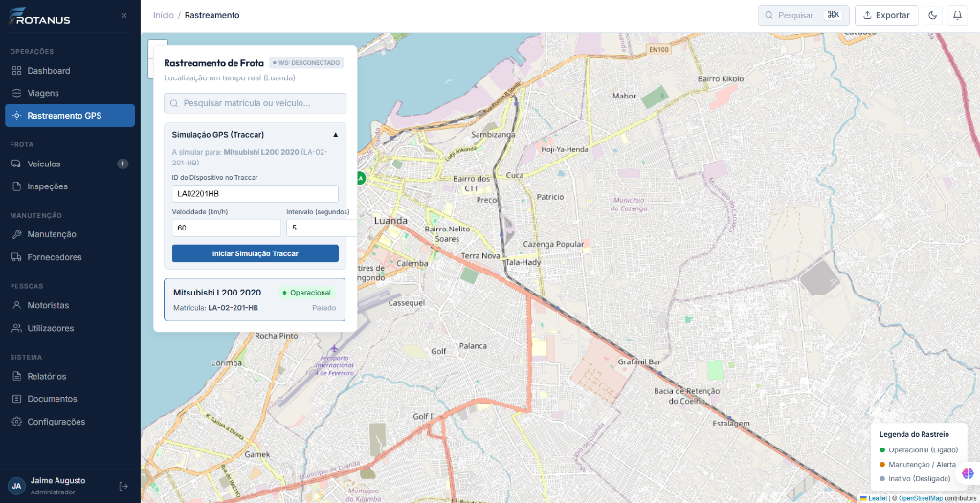Click the Motoristas person icon
Image resolution: width=980 pixels, height=503 pixels.
click(17, 305)
